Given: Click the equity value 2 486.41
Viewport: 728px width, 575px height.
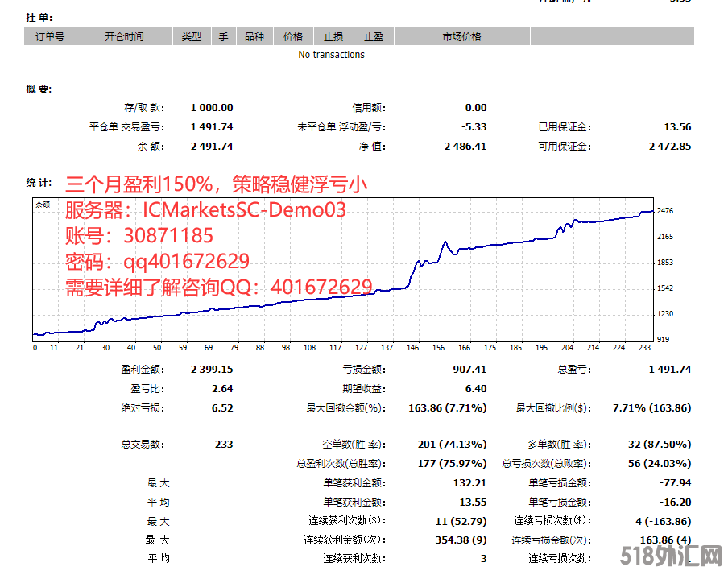Looking at the screenshot, I should pyautogui.click(x=465, y=147).
